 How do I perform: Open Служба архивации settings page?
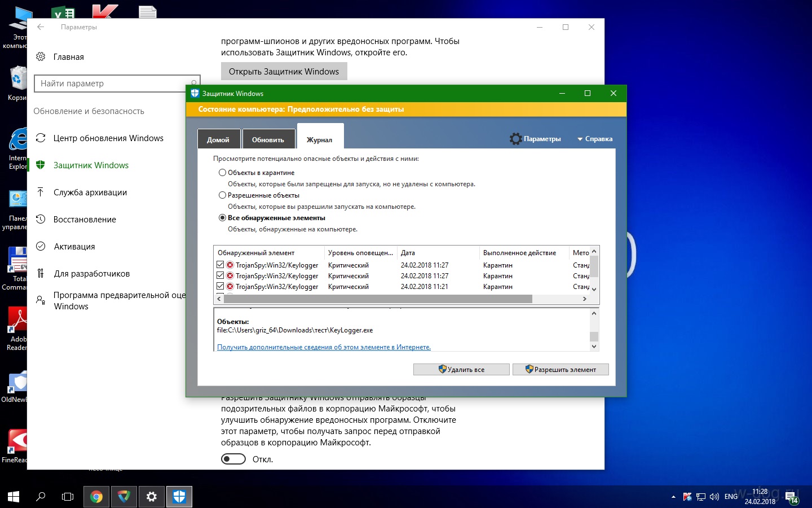pos(90,192)
